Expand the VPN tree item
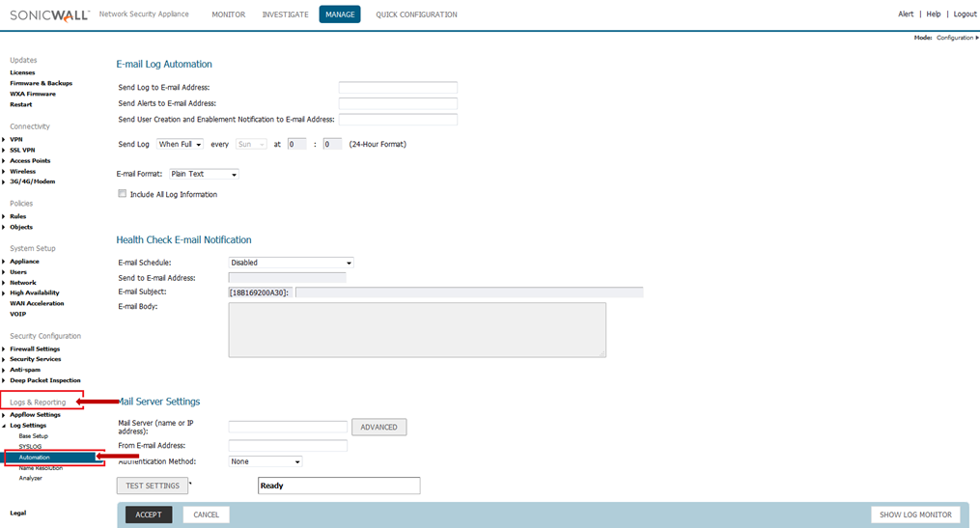 click(x=4, y=139)
